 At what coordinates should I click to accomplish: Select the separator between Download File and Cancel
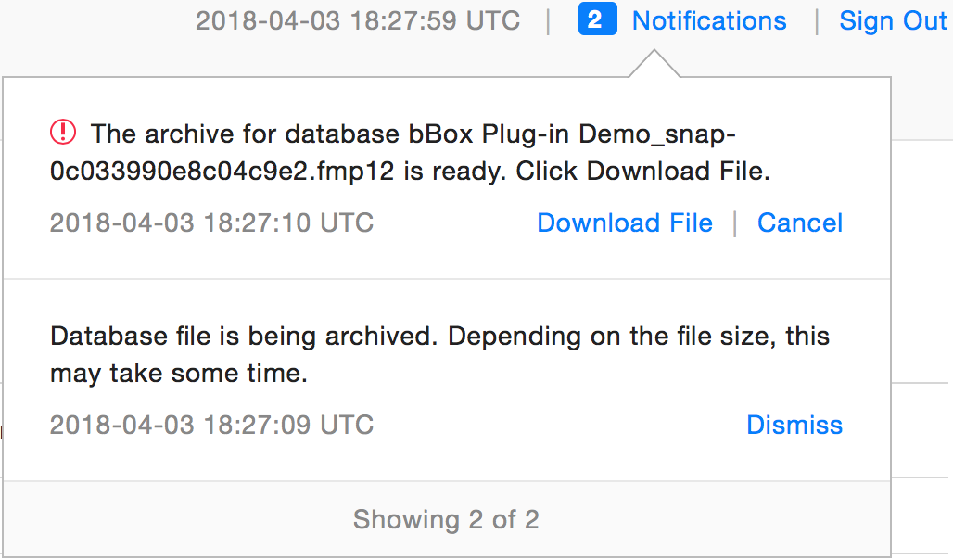point(737,223)
